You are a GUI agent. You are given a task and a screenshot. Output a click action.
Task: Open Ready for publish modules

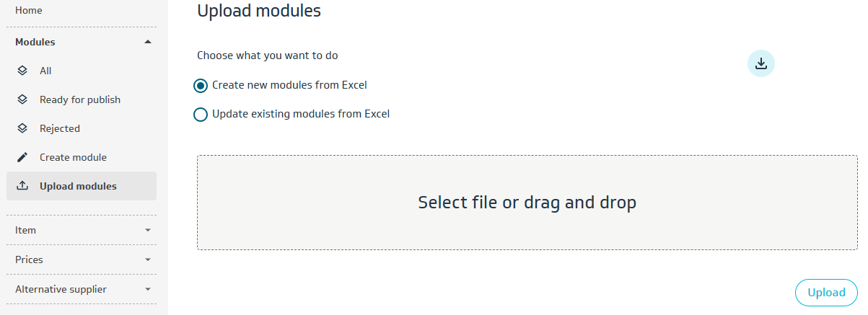pyautogui.click(x=80, y=99)
